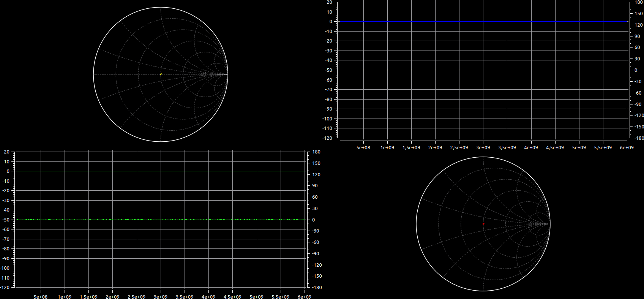Select the dotted green trace at -50
Viewport: 644px width, 299px height.
tap(161, 220)
